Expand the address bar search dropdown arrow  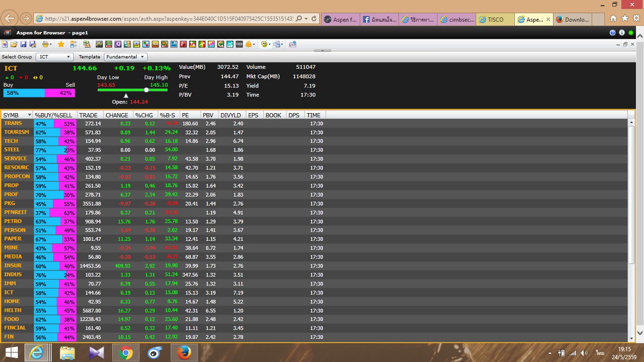pyautogui.click(x=306, y=19)
